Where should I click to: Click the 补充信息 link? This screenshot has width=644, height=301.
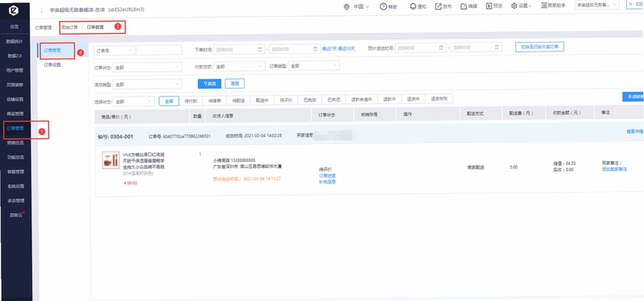click(328, 182)
